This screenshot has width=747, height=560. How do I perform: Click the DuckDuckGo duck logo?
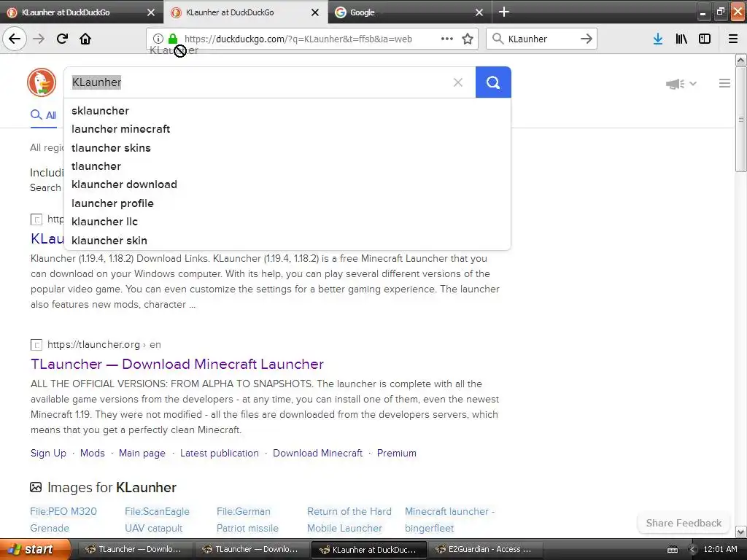click(42, 82)
